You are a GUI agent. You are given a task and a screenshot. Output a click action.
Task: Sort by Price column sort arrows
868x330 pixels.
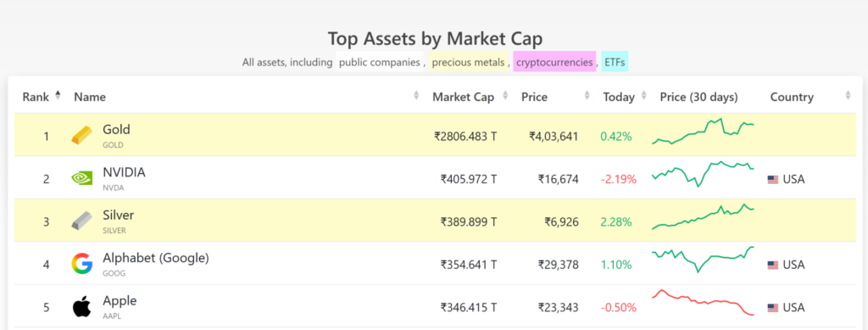click(x=587, y=96)
